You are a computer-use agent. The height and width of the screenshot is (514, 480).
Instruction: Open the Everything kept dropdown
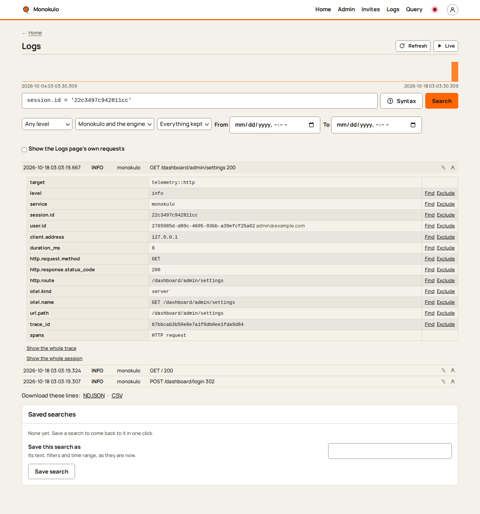(x=184, y=124)
